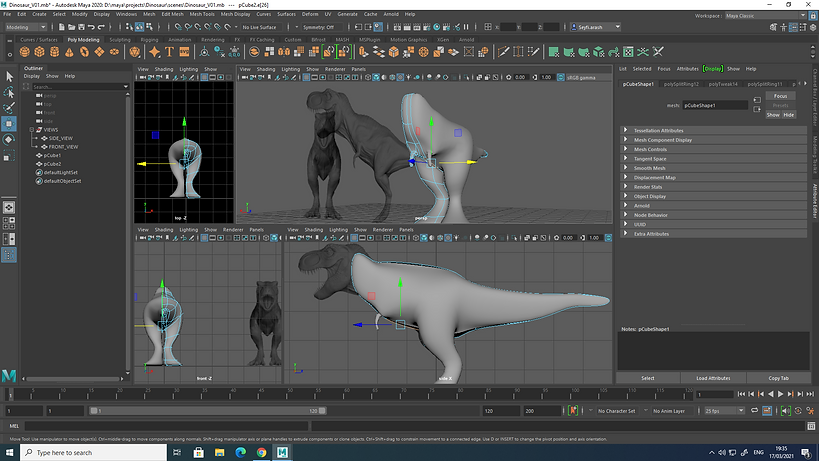Viewport: 819px width, 461px height.
Task: Select SIDE_VIEW in the Outliner
Action: (61, 138)
